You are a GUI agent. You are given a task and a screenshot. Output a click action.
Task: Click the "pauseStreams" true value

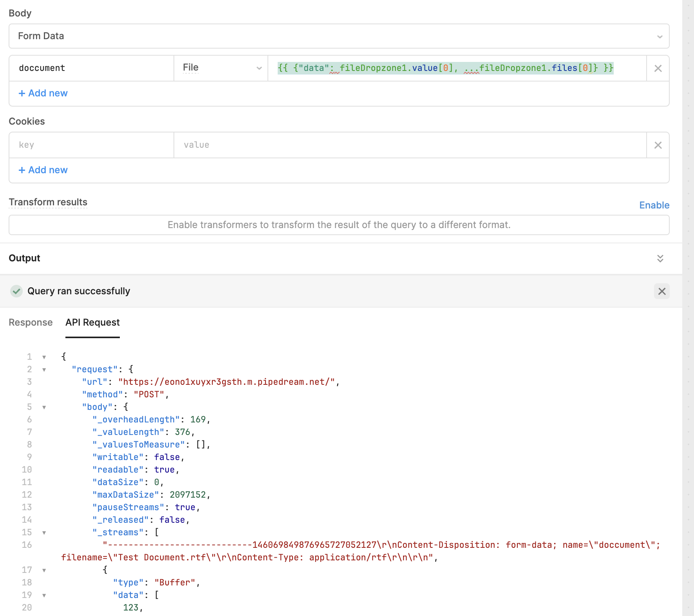185,507
